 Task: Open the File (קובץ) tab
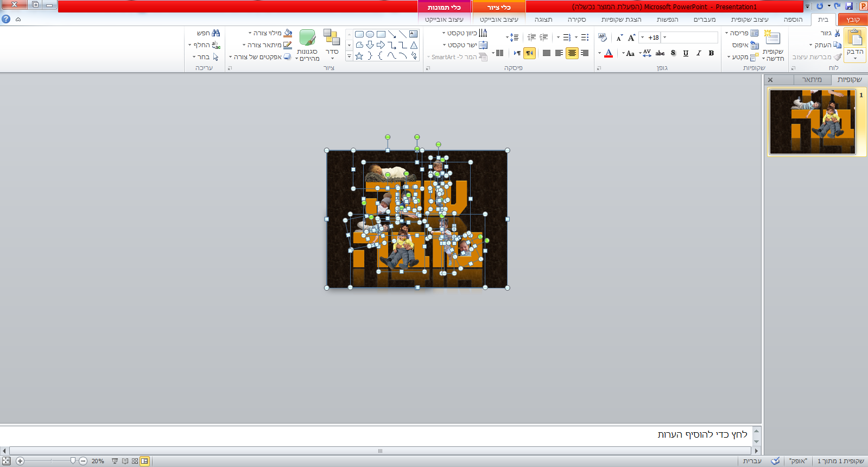point(853,20)
